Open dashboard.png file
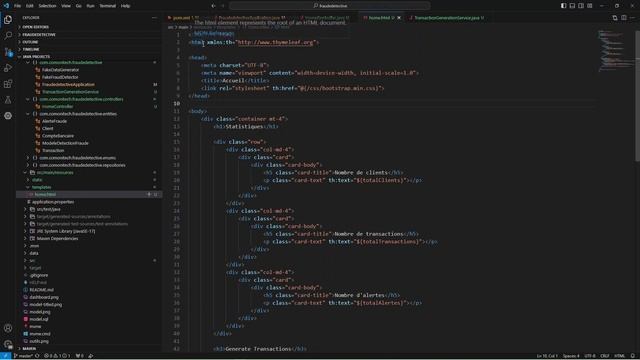Screen dimensions: 640x360 tap(44, 297)
